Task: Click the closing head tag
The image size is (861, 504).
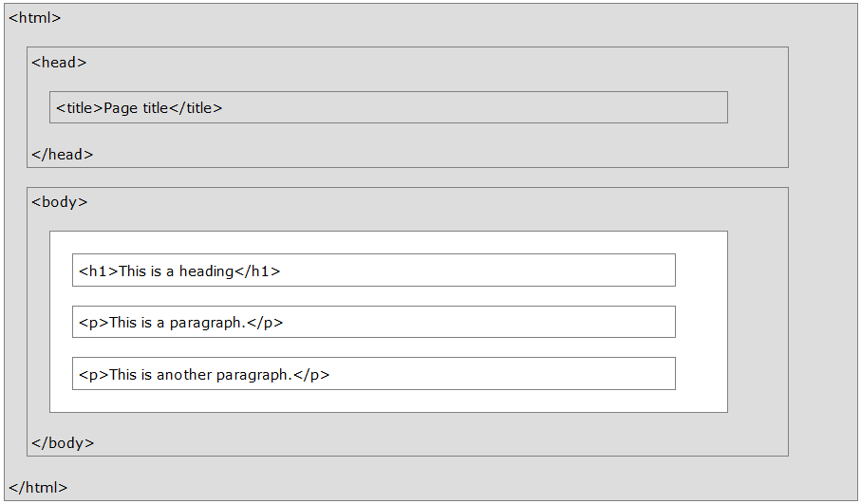Action: coord(63,154)
